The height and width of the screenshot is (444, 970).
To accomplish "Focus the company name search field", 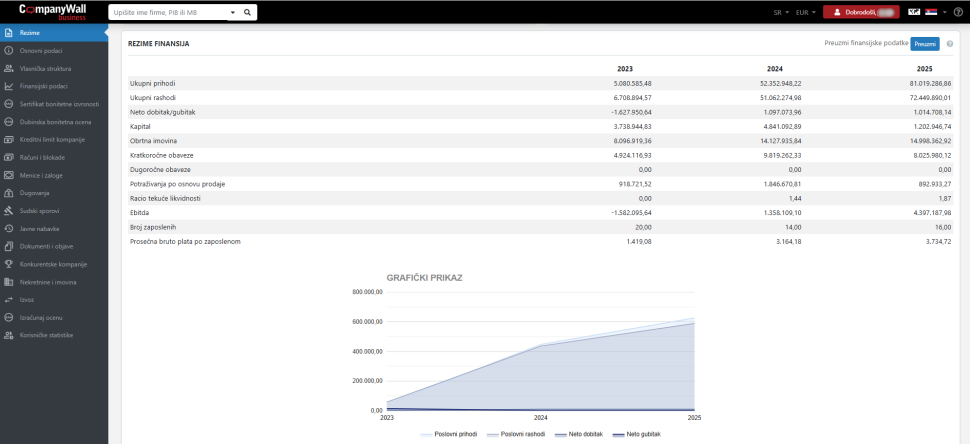I will coord(167,13).
